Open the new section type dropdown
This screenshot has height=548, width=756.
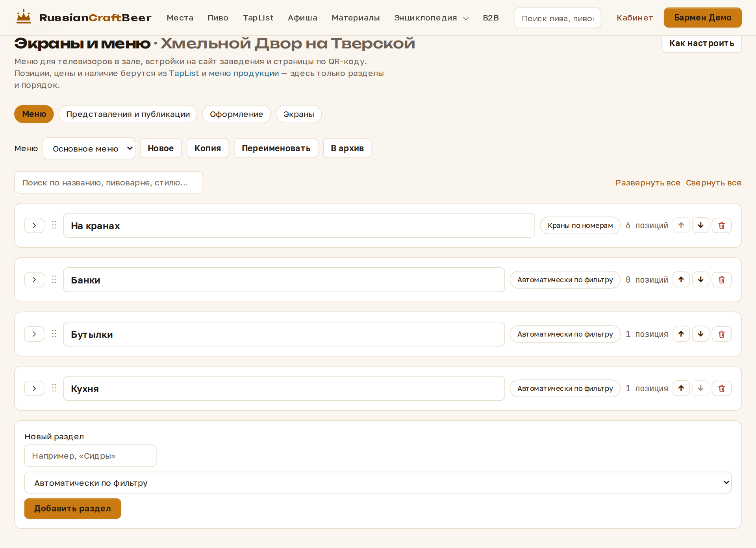tap(378, 483)
